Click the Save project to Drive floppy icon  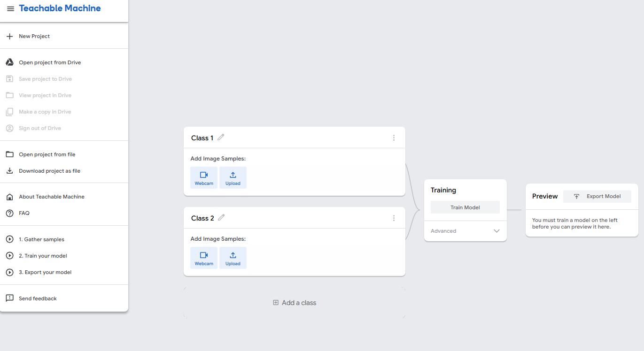[x=9, y=79]
